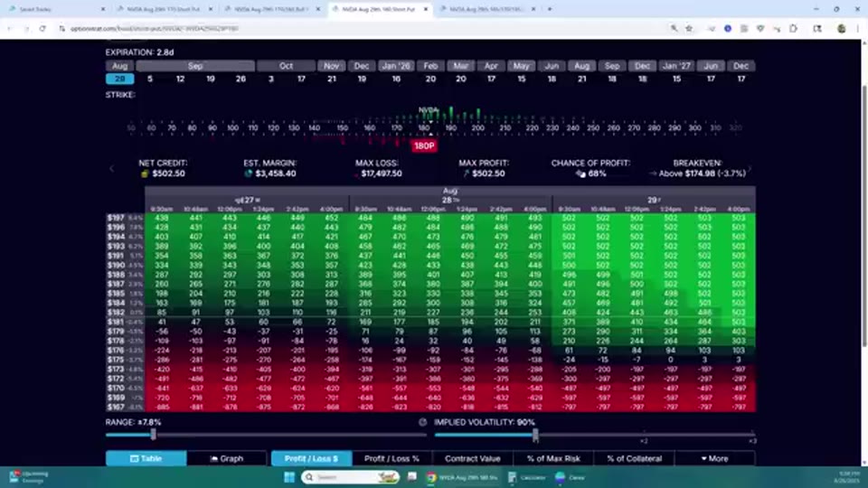Open the Canva taskbar app
The height and width of the screenshot is (488, 868).
pyautogui.click(x=571, y=477)
